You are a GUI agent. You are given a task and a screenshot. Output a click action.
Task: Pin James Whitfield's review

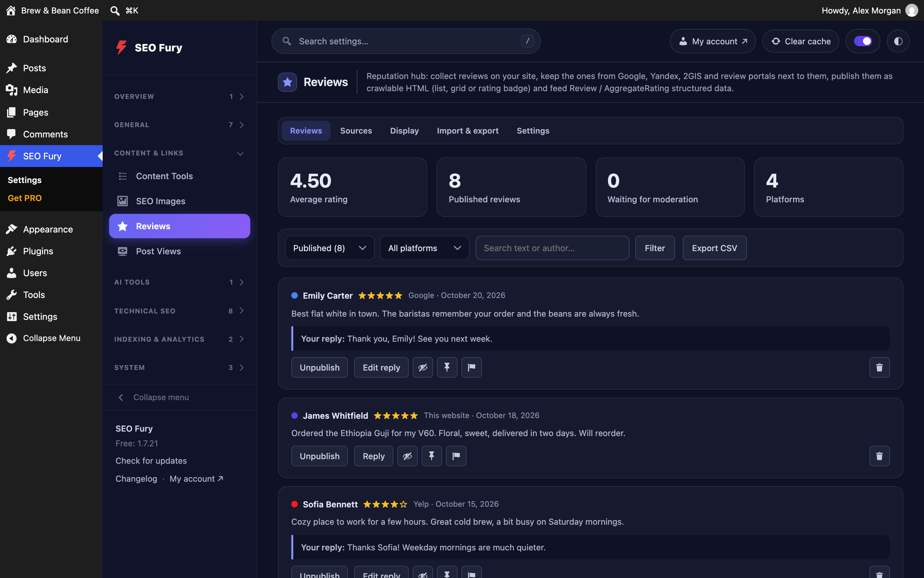[432, 456]
